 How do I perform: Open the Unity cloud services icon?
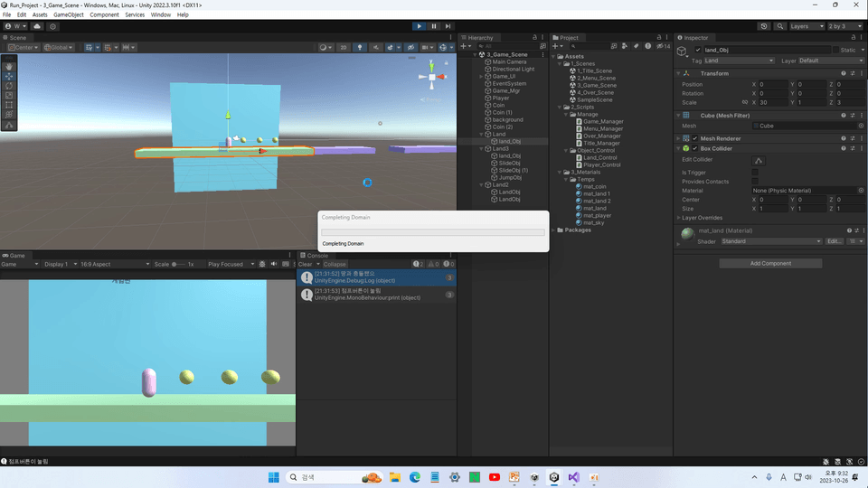tap(37, 26)
